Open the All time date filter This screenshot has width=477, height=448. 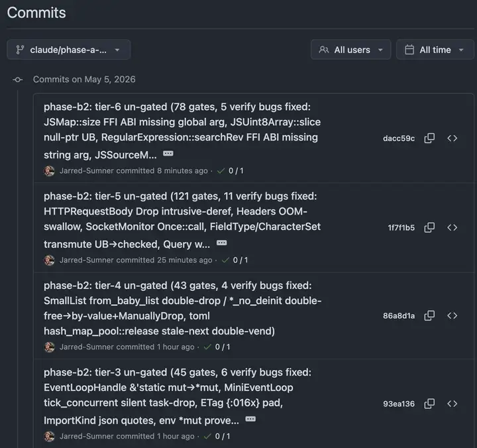tap(435, 50)
